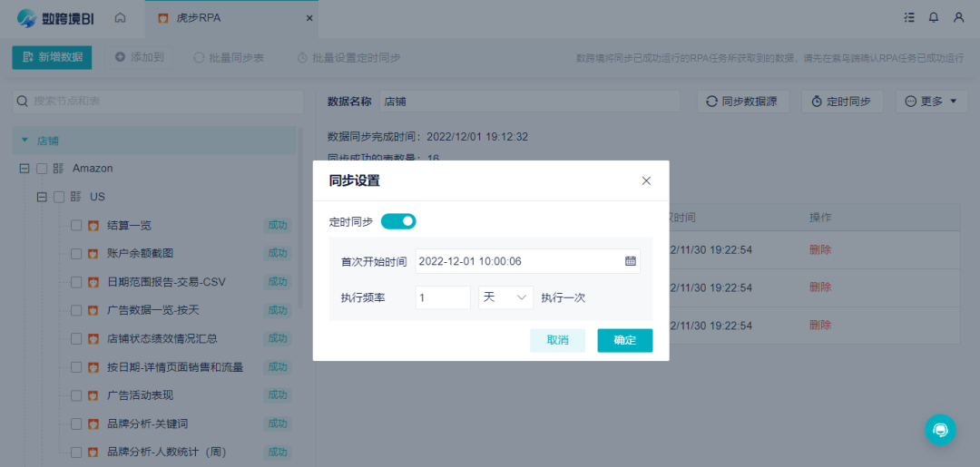Turn off the 定时同步 switch
980x467 pixels.
[x=398, y=221]
